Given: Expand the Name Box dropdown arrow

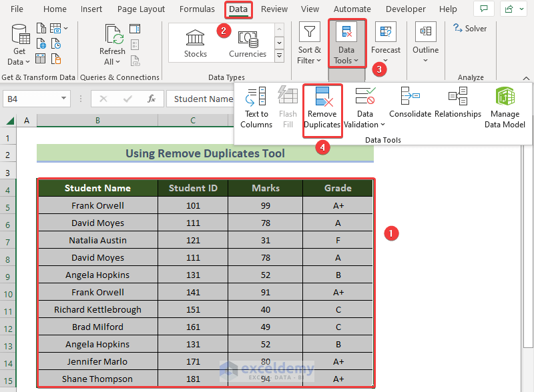Looking at the screenshot, I should 64,99.
